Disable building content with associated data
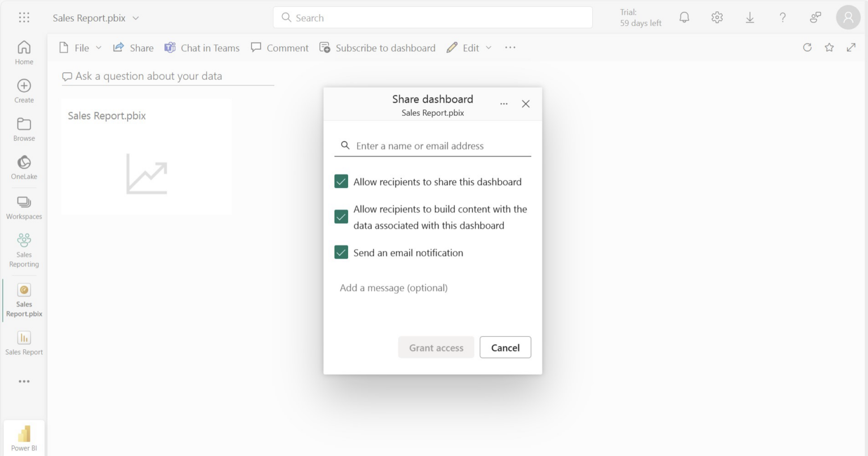The image size is (868, 456). coord(341,216)
